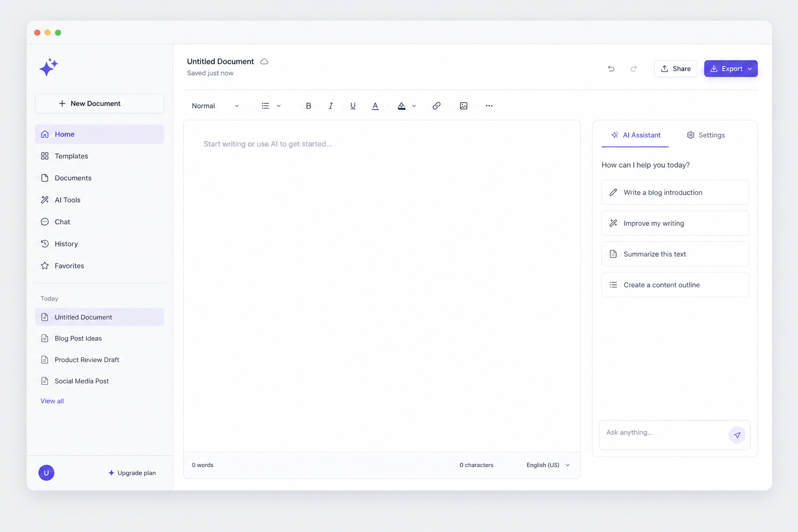Choose Improve my writing suggestion
This screenshot has width=798, height=532.
675,223
